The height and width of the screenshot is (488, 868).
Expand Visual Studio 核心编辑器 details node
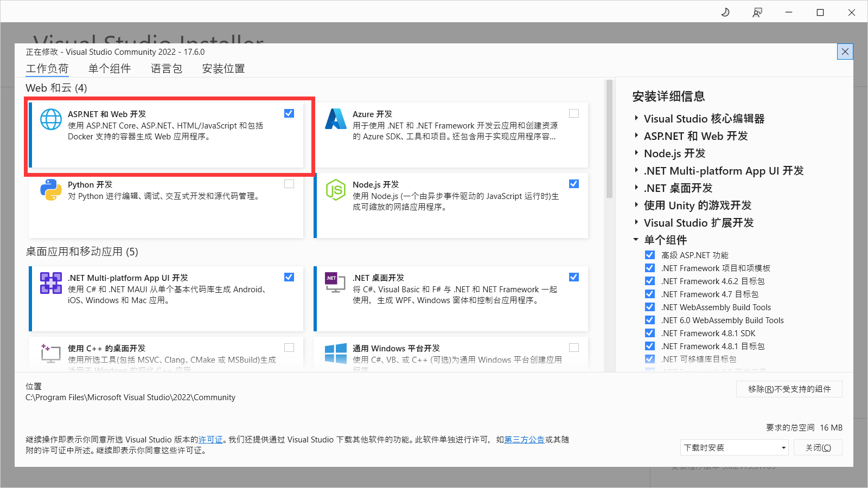[636, 119]
